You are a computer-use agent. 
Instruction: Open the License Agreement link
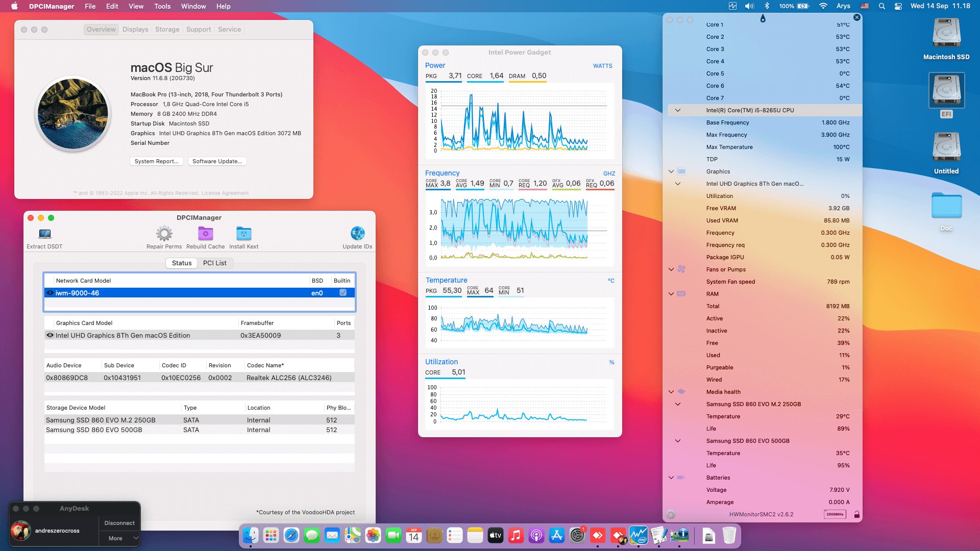225,193
